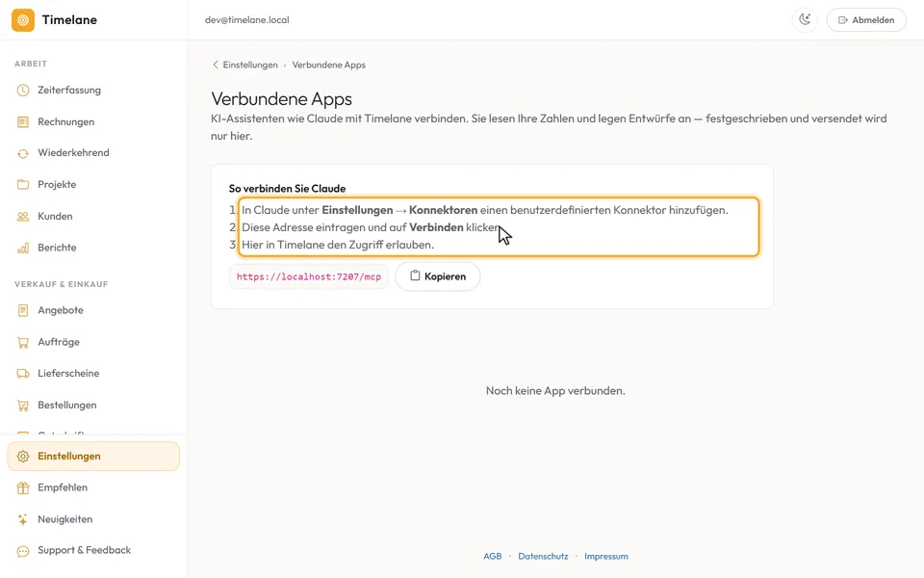Viewport: 924px width, 578px height.
Task: Click the Lieferscheine truck icon
Action: [x=23, y=374]
